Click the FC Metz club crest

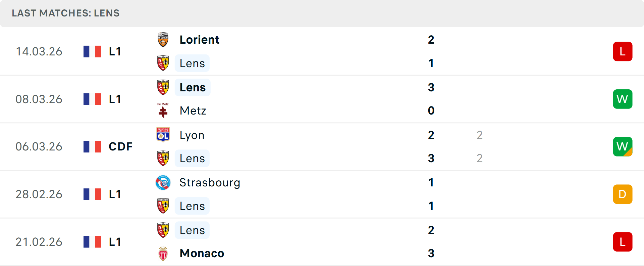[163, 110]
